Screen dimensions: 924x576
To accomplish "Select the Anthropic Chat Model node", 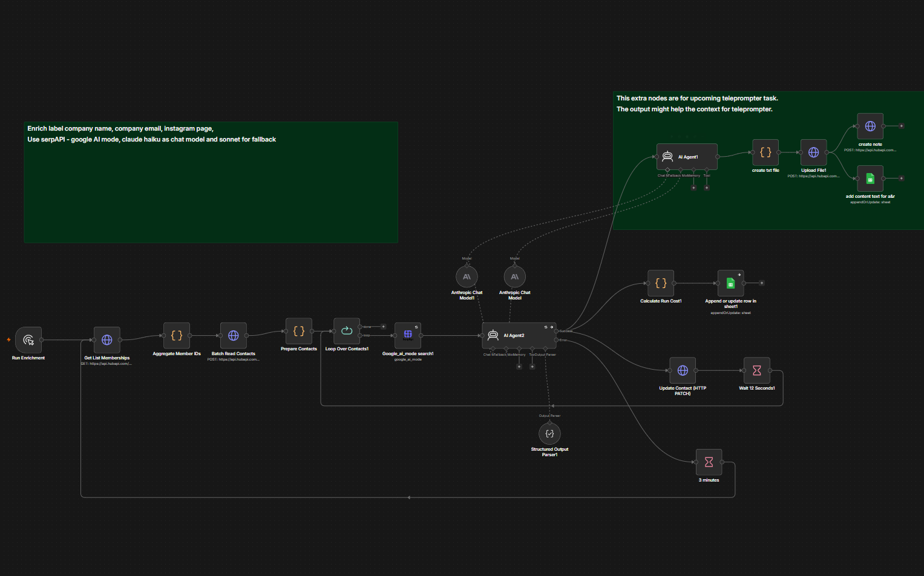I will [515, 277].
